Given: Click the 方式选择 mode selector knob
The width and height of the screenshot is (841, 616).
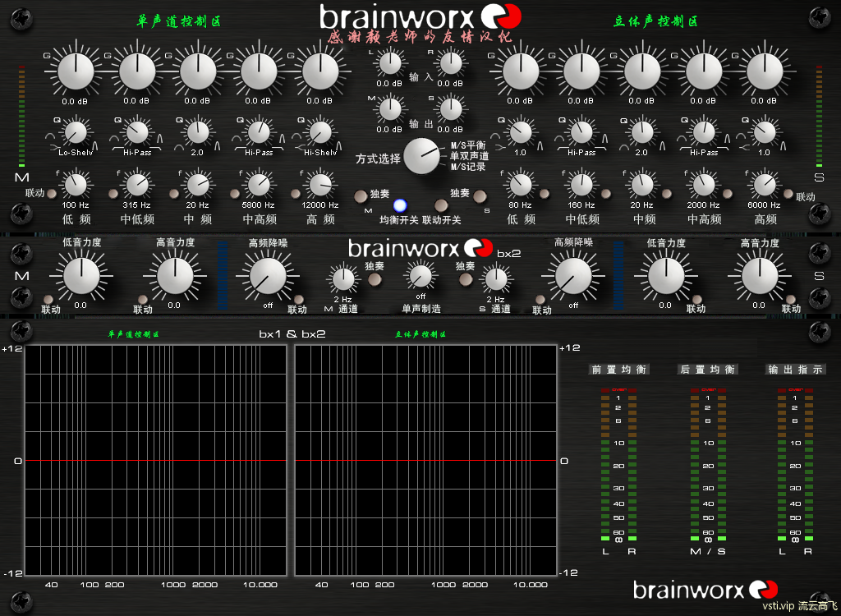Looking at the screenshot, I should pyautogui.click(x=422, y=156).
